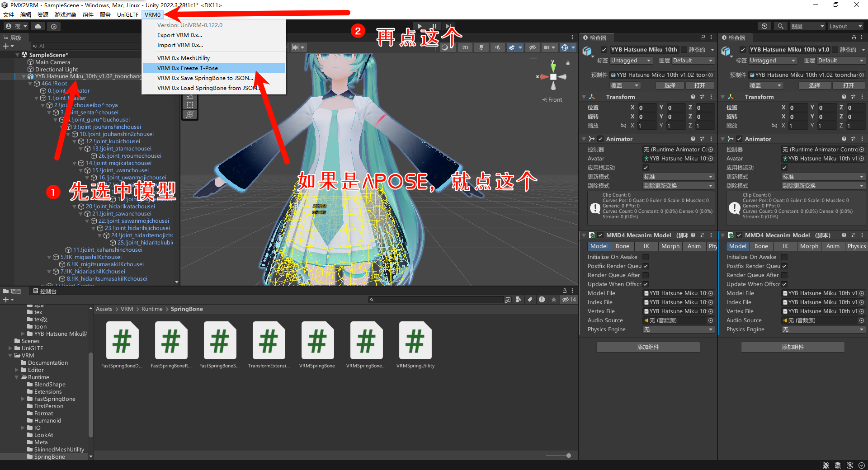Toggle scene lighting bulb icon
The height and width of the screenshot is (470, 868).
[x=481, y=47]
